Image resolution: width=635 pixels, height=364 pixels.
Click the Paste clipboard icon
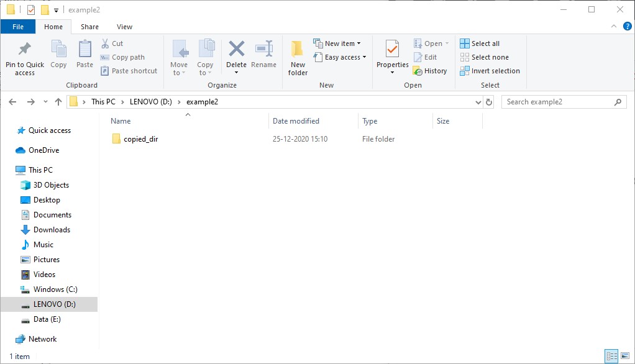point(85,50)
